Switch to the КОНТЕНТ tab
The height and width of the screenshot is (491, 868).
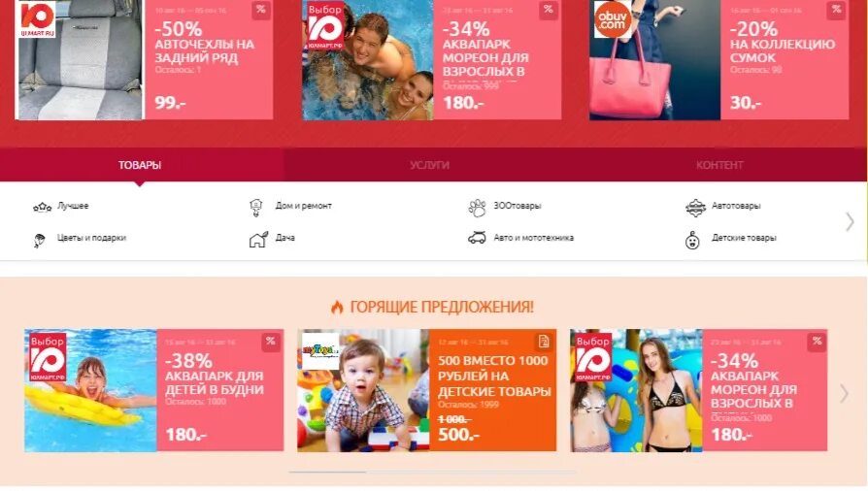[x=719, y=165]
